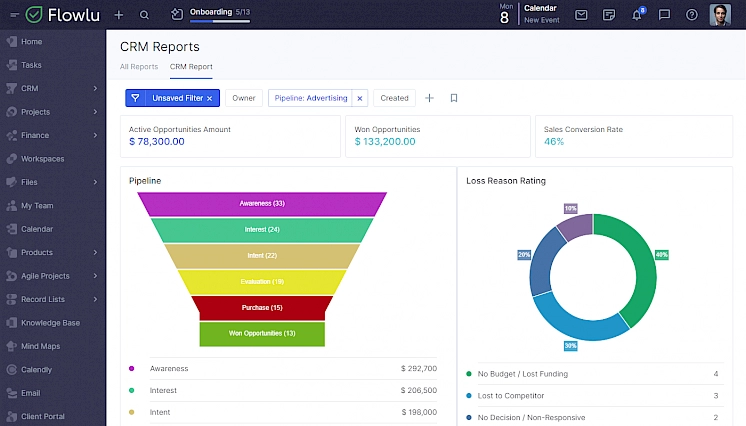Expand the Finance sidebar submenu

tap(95, 135)
